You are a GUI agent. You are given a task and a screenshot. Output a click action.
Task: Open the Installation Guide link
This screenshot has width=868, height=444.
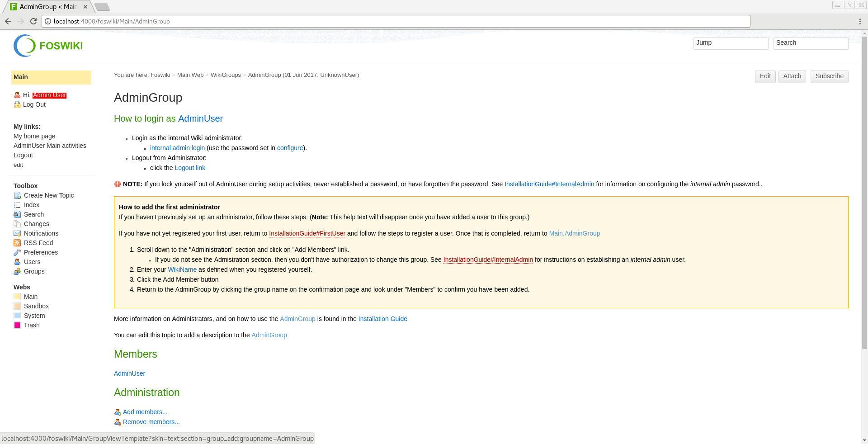pos(382,319)
